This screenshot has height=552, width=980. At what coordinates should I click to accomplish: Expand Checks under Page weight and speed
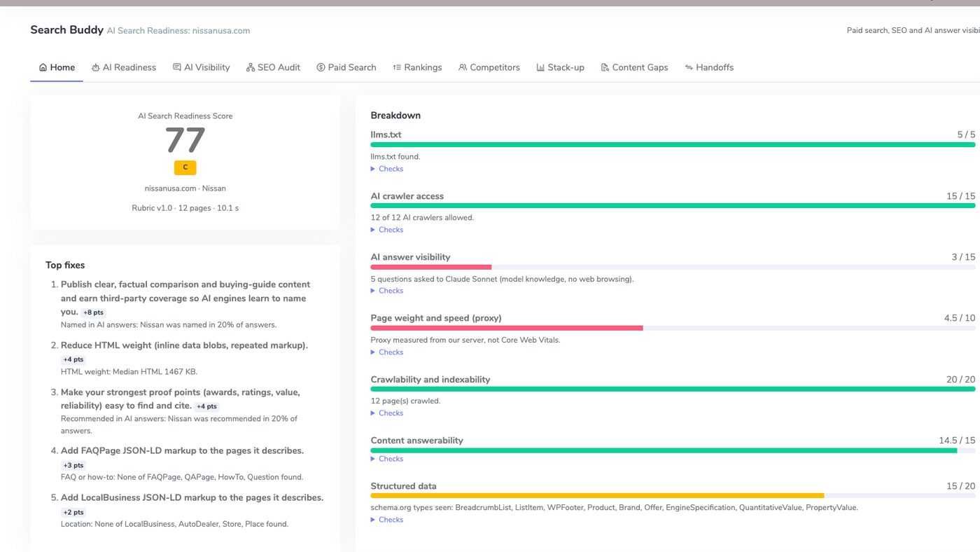pyautogui.click(x=387, y=352)
